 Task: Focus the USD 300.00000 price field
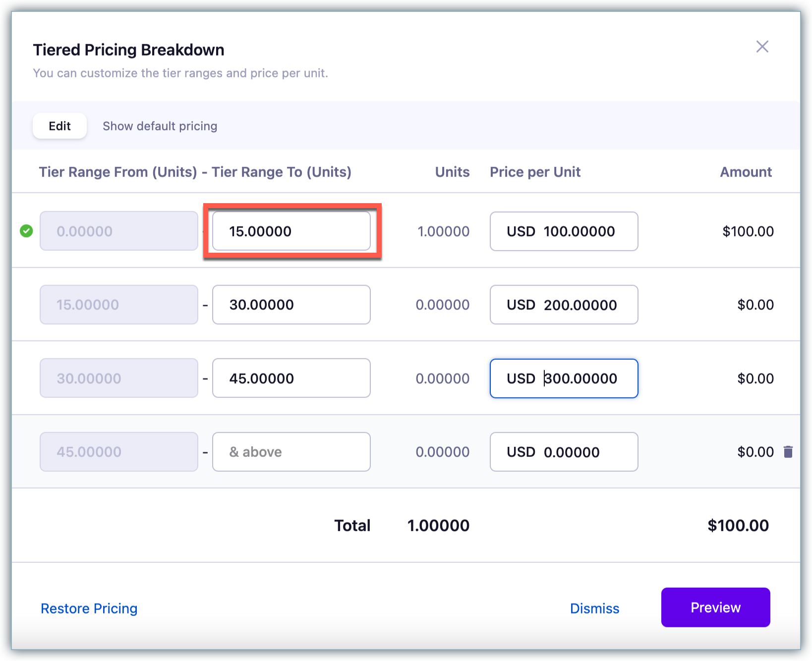tap(564, 378)
